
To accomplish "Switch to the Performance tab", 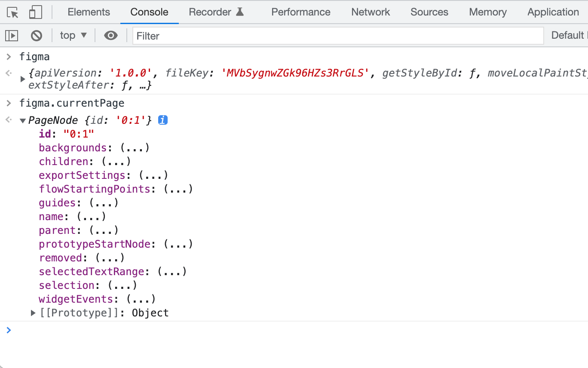I will pyautogui.click(x=301, y=12).
